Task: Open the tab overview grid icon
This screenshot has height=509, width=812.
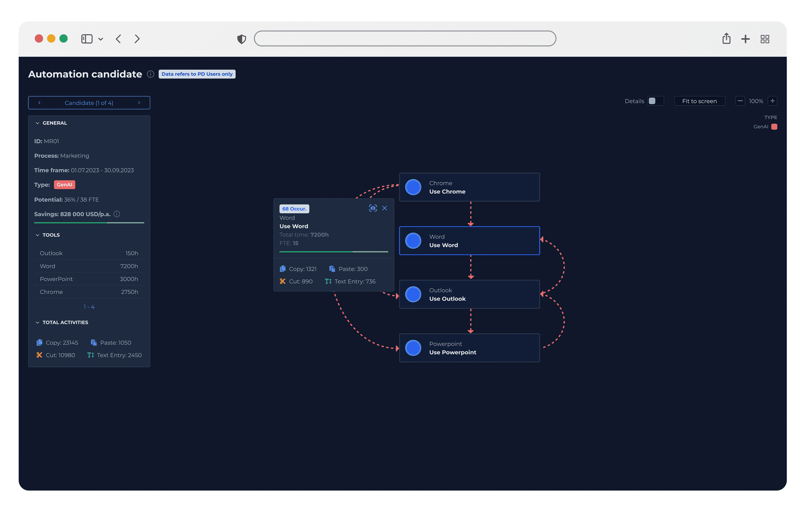Action: (x=765, y=39)
